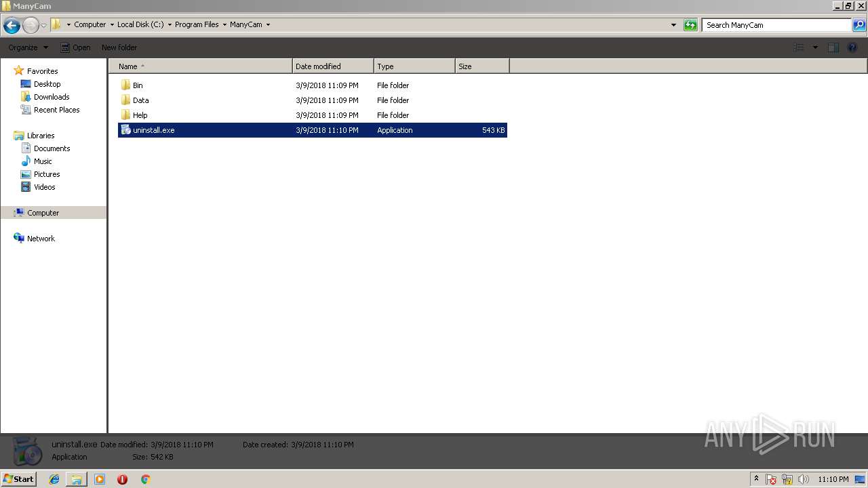
Task: Click the search magnifier icon
Action: (x=859, y=25)
